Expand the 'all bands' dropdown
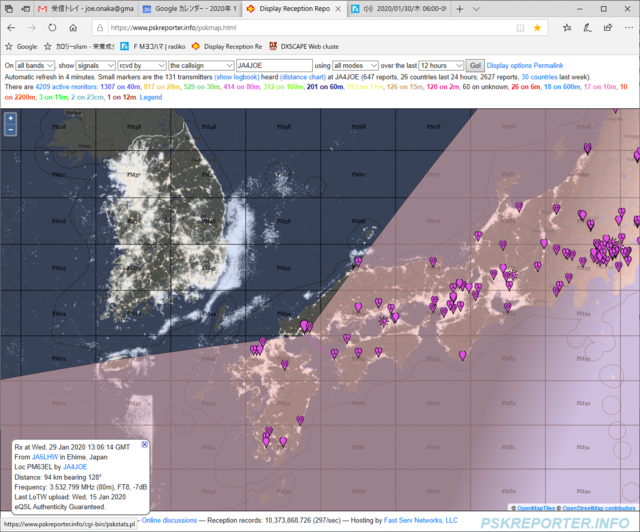This screenshot has width=640, height=532. [x=35, y=65]
